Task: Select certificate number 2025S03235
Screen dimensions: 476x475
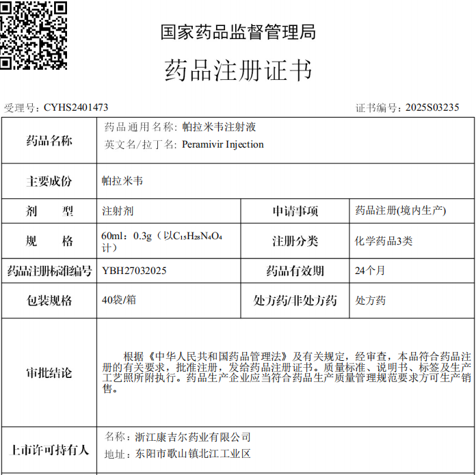Action: (432, 107)
